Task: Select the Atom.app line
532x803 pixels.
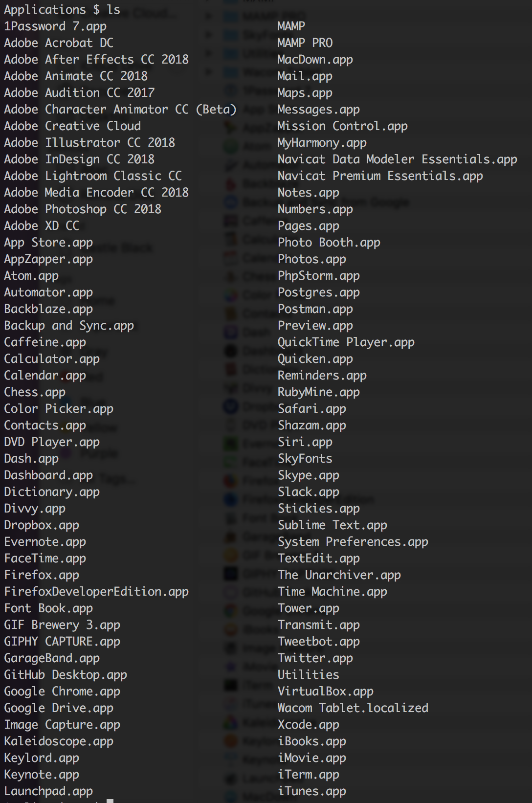Action: tap(31, 276)
